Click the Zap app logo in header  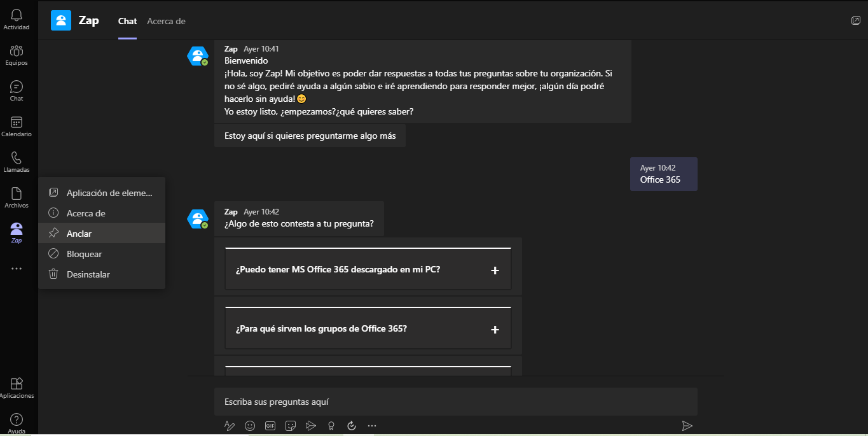click(x=61, y=20)
